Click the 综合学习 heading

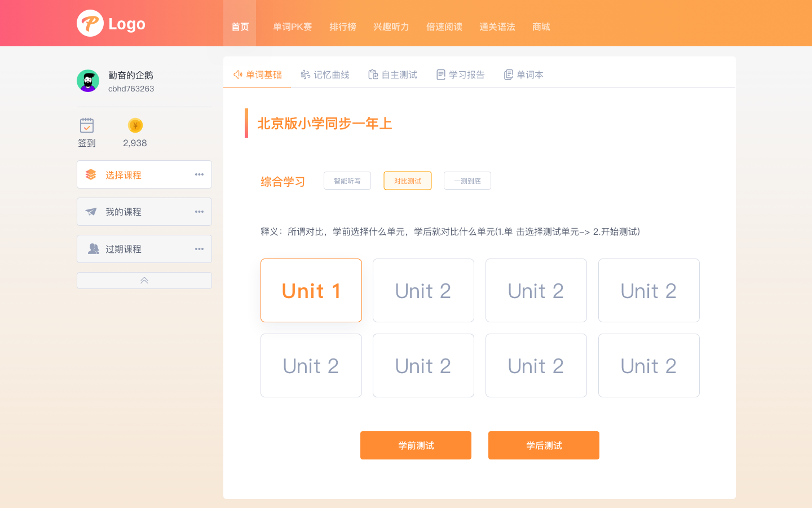283,181
